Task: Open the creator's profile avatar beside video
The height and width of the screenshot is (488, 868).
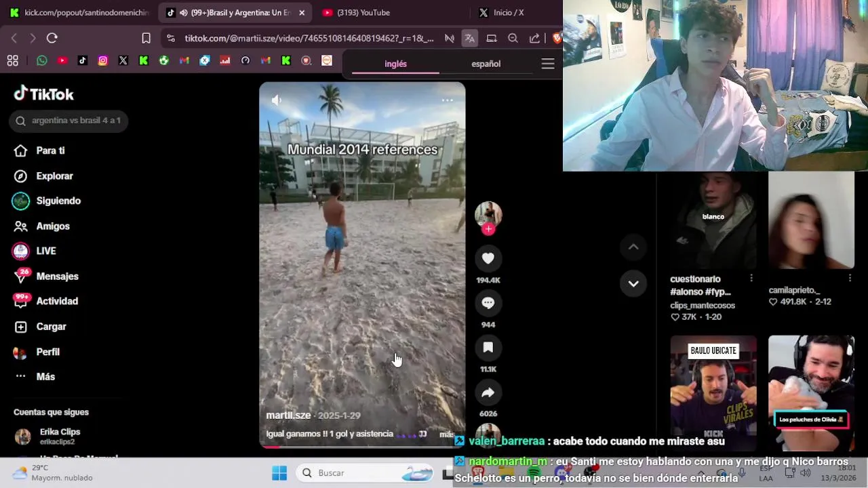Action: (x=488, y=214)
